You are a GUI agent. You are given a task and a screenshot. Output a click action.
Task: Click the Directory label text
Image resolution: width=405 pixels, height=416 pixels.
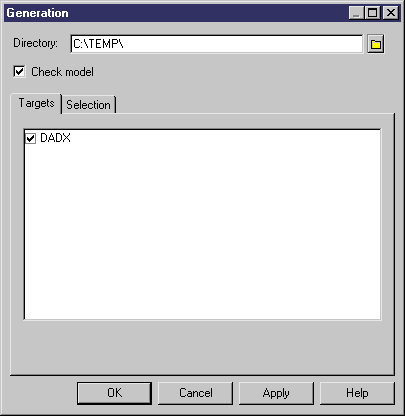pos(35,43)
